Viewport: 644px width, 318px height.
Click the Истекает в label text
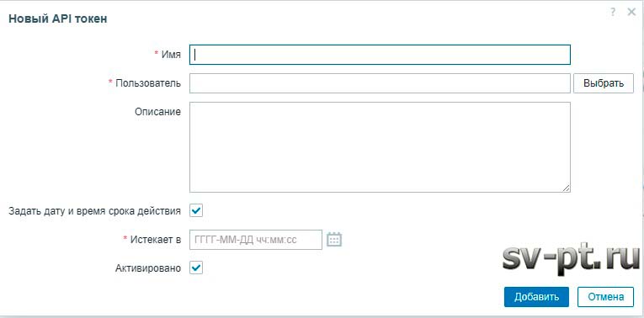156,240
